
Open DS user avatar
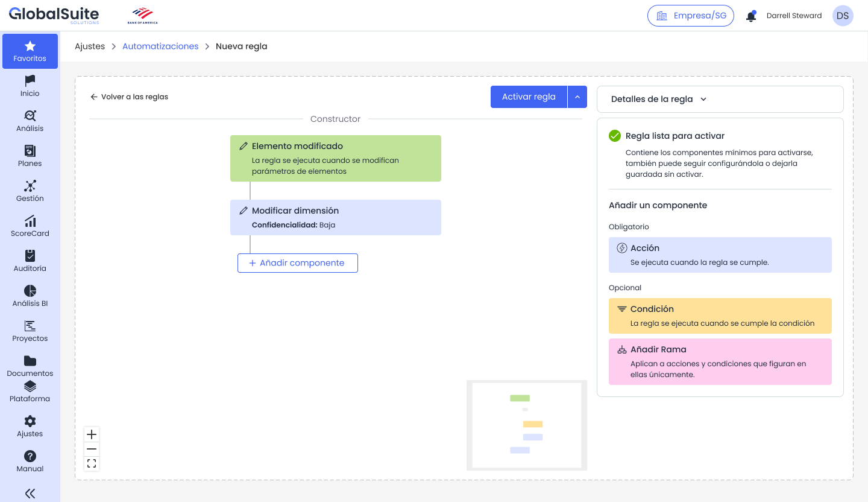843,16
